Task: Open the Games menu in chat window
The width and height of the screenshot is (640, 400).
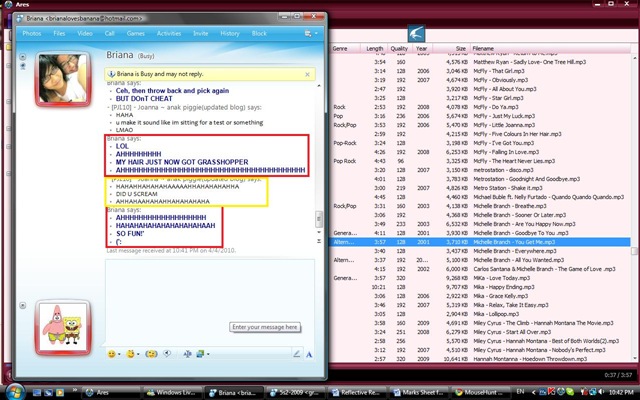Action: [136, 33]
